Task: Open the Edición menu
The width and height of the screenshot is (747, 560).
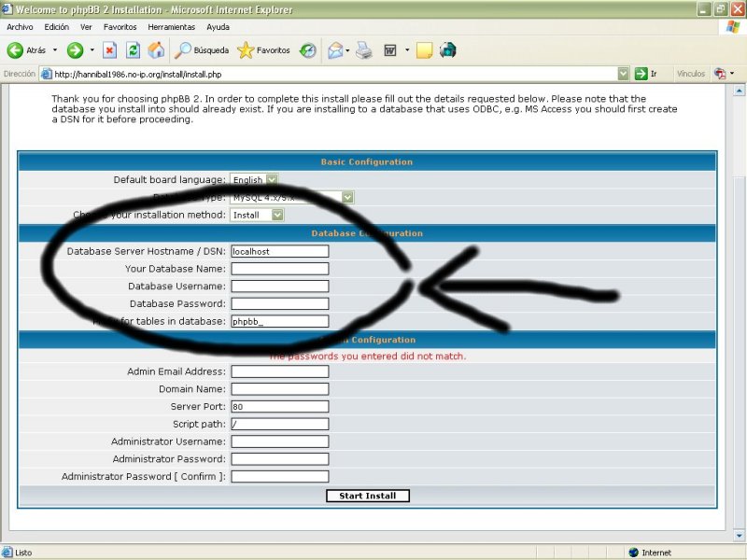Action: (x=57, y=27)
